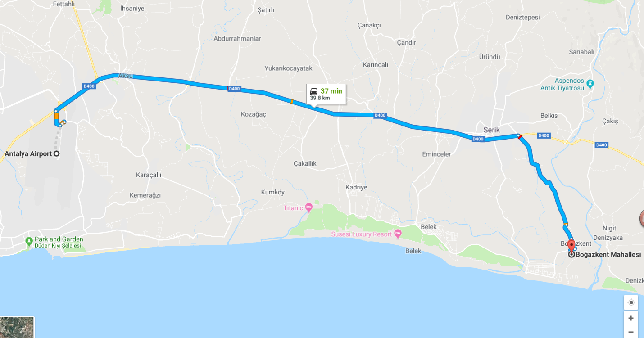Click the Antalya Airport origin circle

(x=57, y=154)
